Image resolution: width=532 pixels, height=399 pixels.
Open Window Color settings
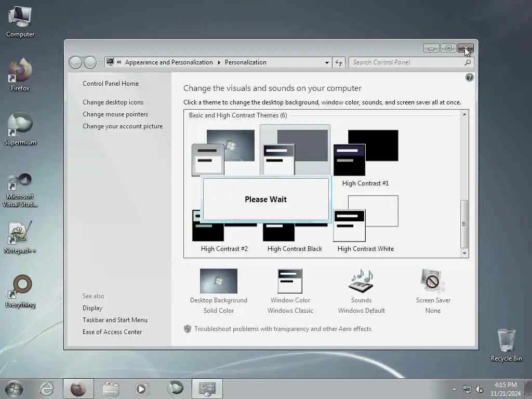290,291
